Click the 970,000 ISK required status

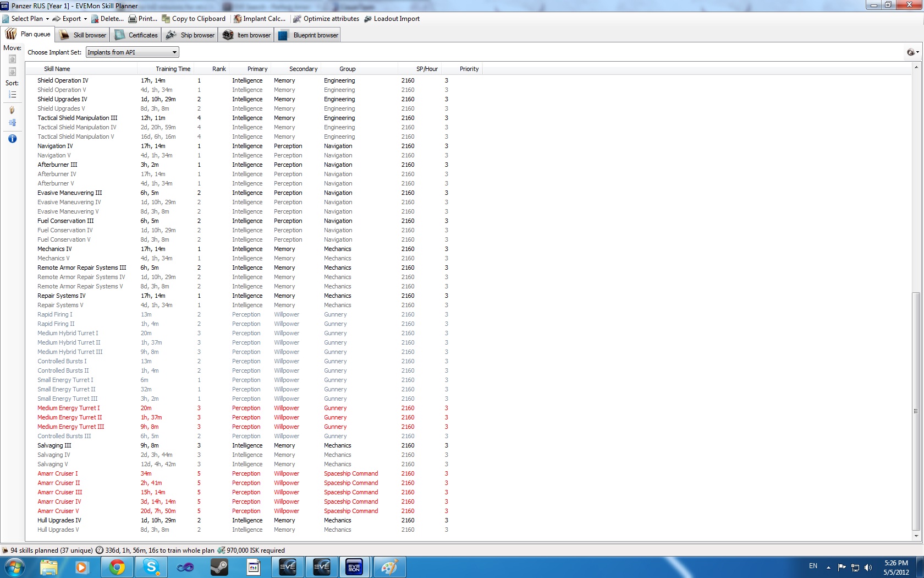click(256, 550)
